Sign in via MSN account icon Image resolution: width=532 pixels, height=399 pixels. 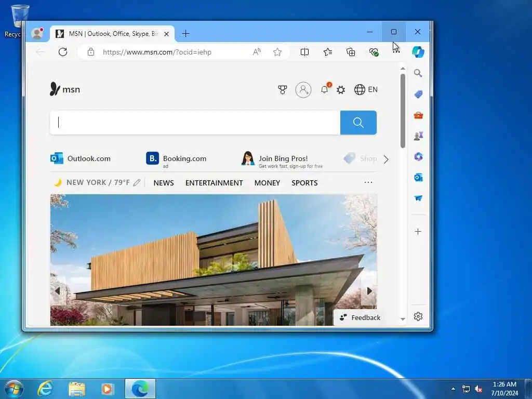303,90
